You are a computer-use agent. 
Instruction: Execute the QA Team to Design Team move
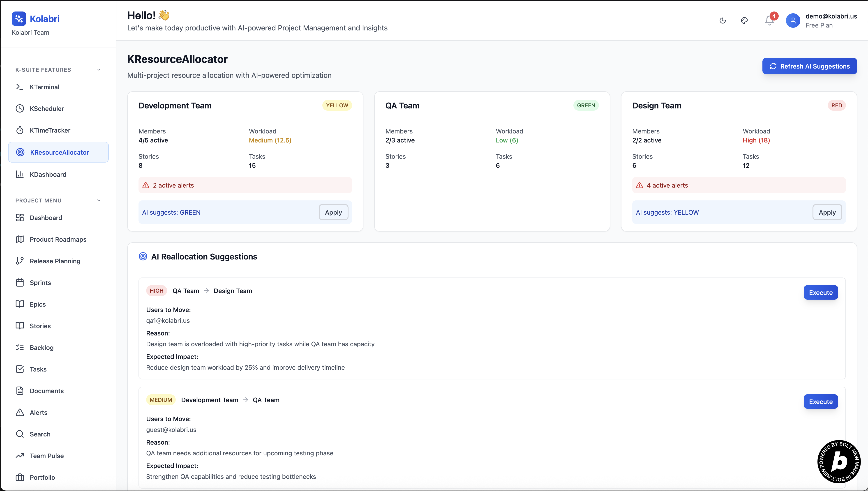point(820,292)
